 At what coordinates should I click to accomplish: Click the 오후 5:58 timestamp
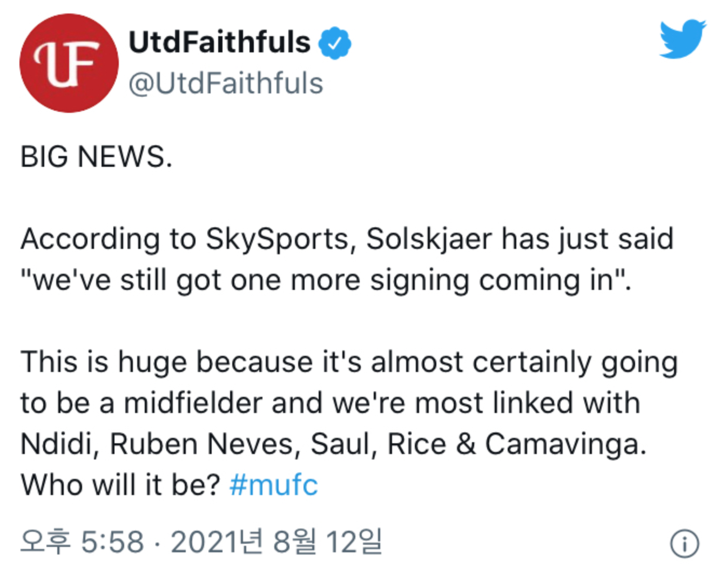(83, 542)
